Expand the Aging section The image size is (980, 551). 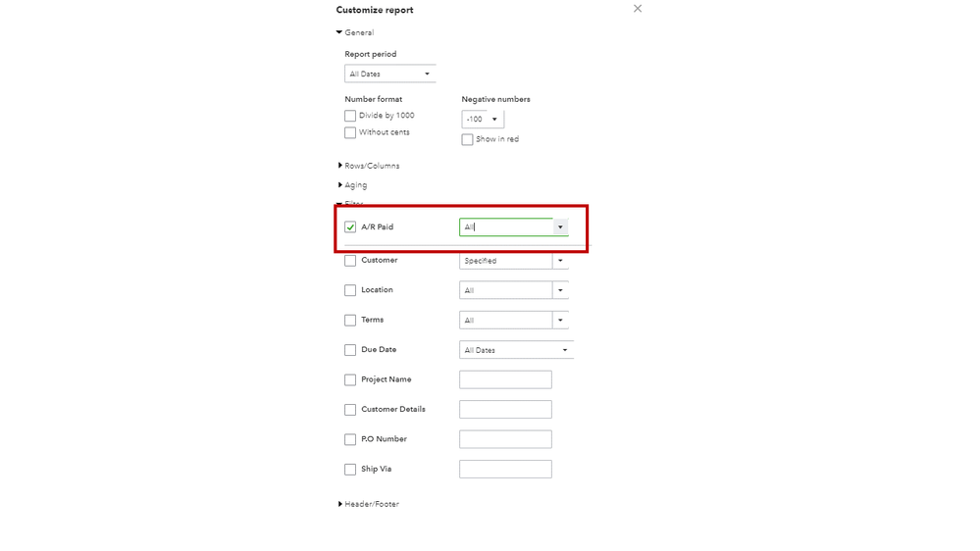click(x=340, y=184)
